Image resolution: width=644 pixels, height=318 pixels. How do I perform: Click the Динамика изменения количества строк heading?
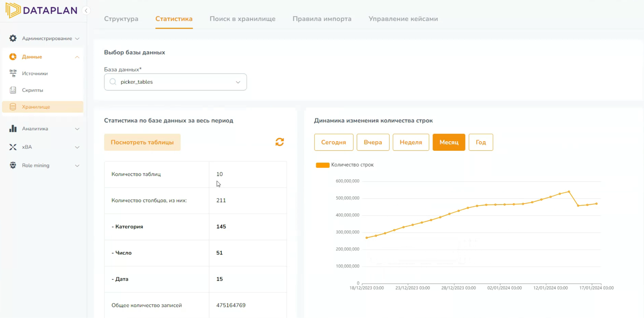tap(373, 121)
